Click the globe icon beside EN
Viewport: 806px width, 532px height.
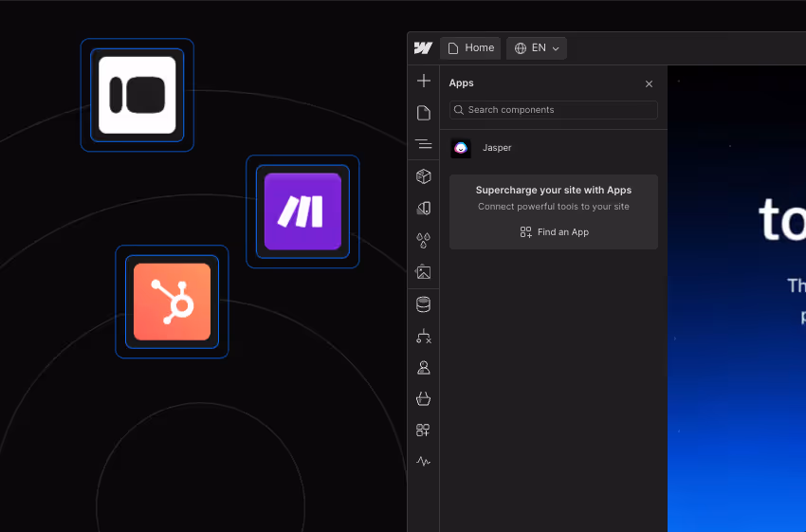pos(521,48)
